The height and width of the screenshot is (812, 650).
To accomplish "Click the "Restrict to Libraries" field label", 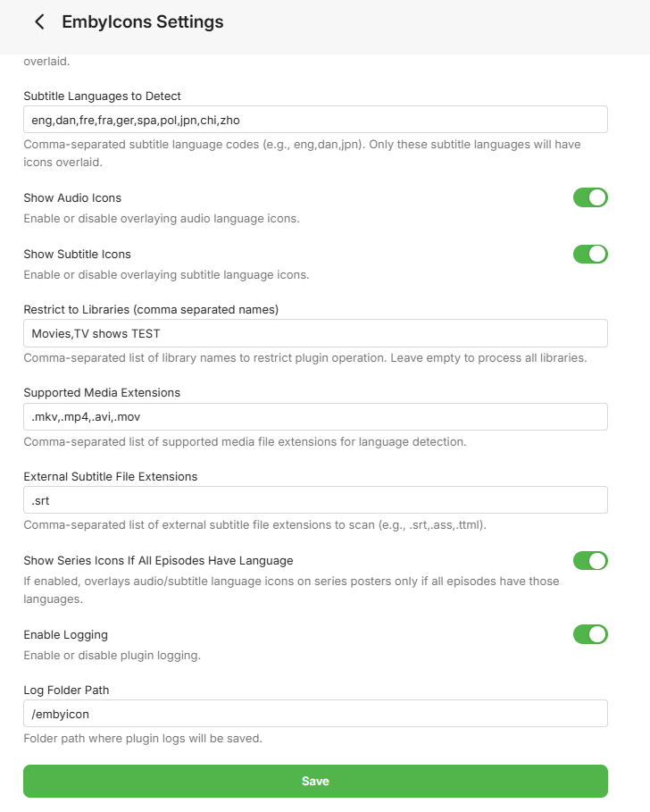I will pos(151,309).
